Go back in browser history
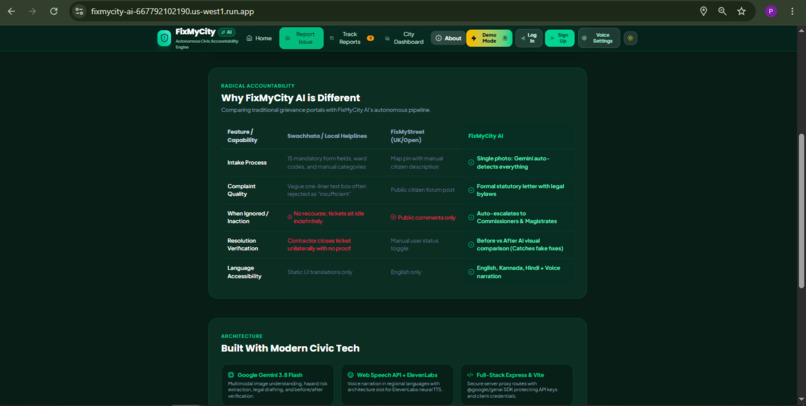The image size is (806, 406). pos(11,11)
